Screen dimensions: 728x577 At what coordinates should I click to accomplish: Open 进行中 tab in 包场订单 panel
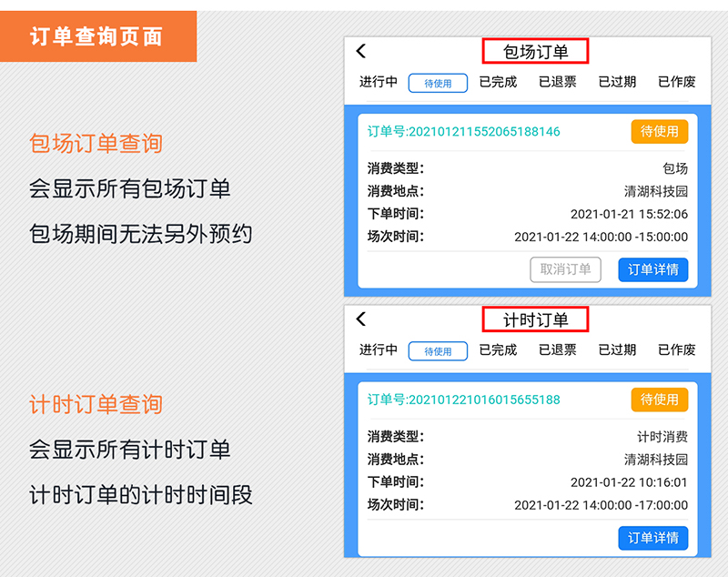pos(379,82)
